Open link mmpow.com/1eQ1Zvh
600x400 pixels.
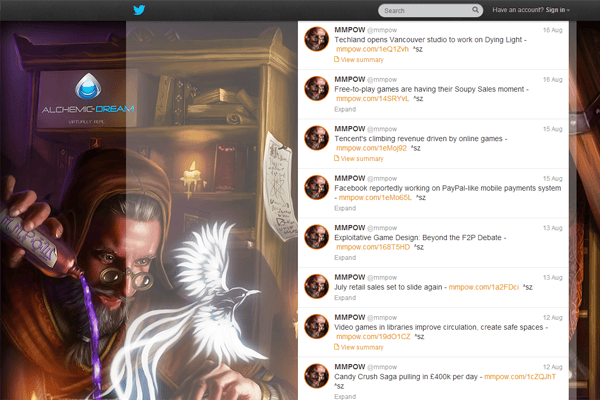click(372, 49)
